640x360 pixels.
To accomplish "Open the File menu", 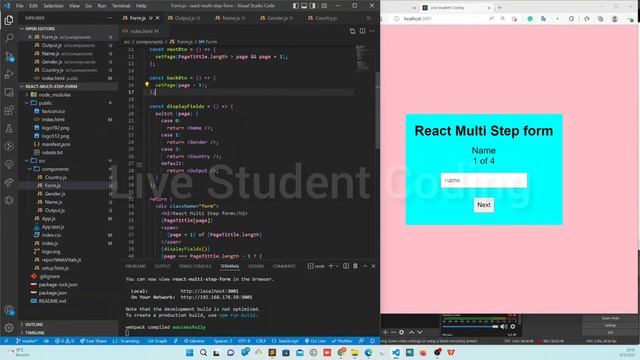I will 19,6.
